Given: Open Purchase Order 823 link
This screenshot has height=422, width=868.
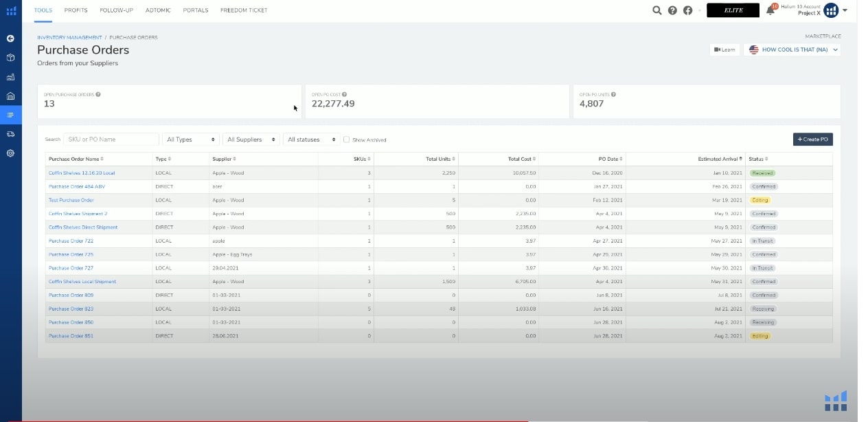Looking at the screenshot, I should [x=71, y=309].
